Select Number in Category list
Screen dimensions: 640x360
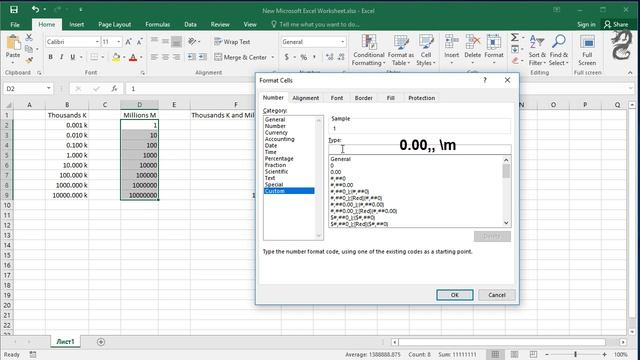(275, 126)
